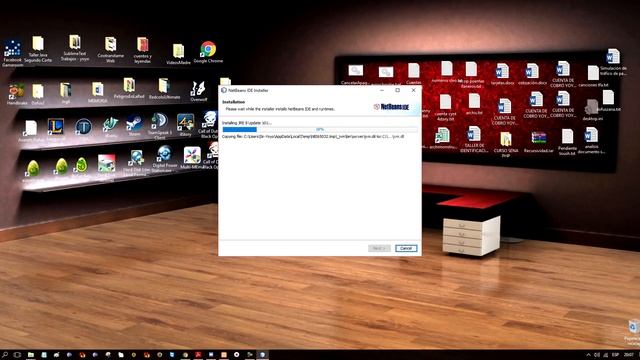Open the Taller Java Segundo Corte folder

(38, 49)
